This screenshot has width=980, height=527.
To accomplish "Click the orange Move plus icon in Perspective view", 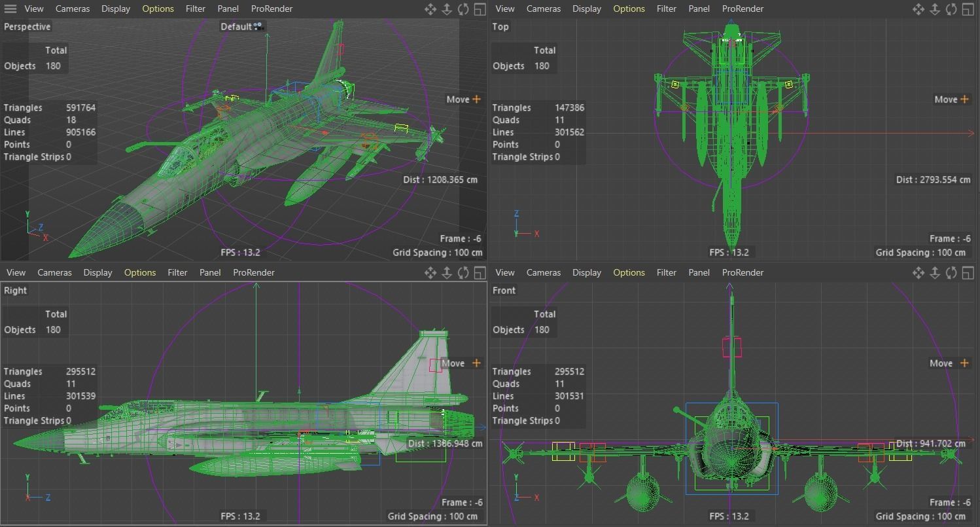I will pos(476,99).
